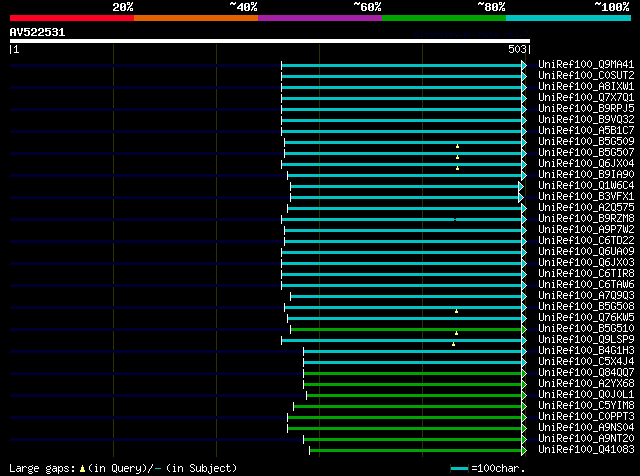Open the UniRef100_Q7X7Q1 entry label
640x476 pixels.
[586, 98]
